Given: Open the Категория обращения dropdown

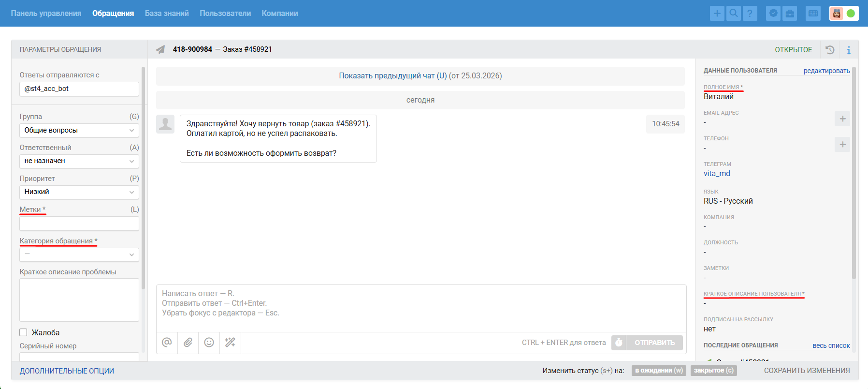Looking at the screenshot, I should click(79, 254).
